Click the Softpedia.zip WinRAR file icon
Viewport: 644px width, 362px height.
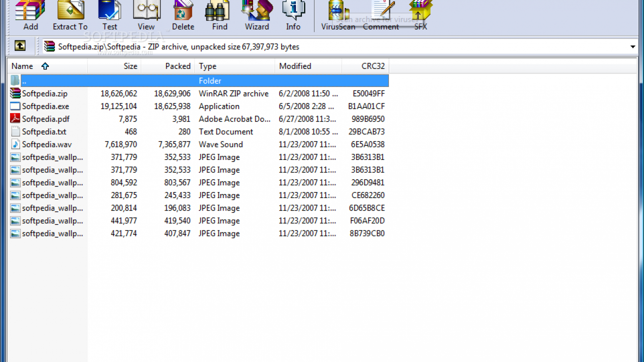click(x=15, y=94)
